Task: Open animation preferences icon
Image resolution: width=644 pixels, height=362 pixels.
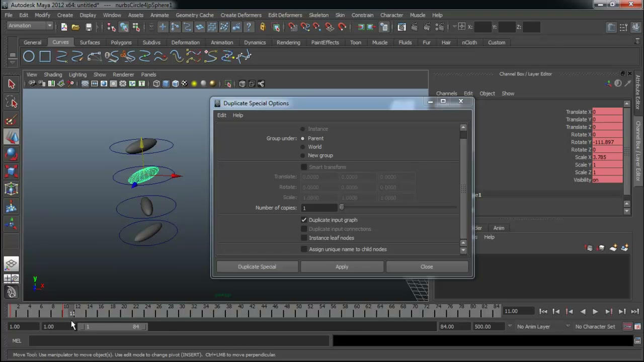Action: pyautogui.click(x=637, y=327)
